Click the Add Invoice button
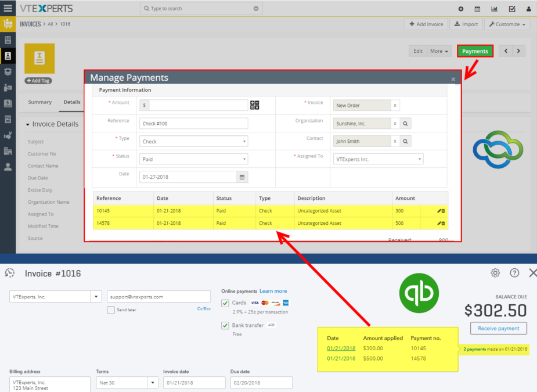 (426, 24)
